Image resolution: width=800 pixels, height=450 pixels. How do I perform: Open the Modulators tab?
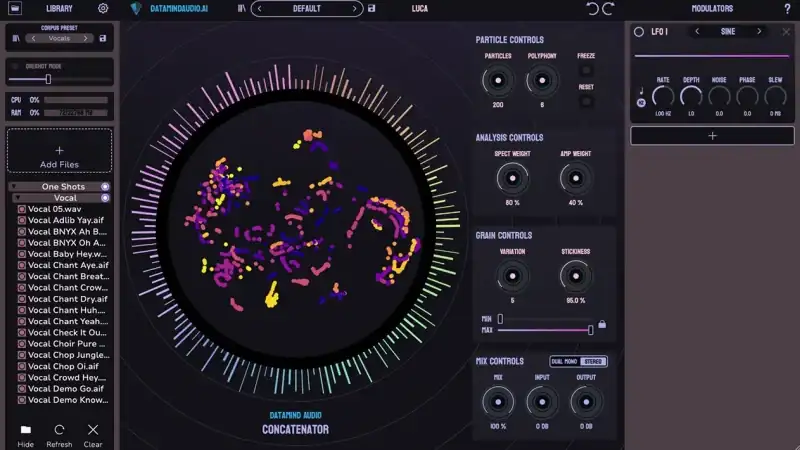[712, 8]
